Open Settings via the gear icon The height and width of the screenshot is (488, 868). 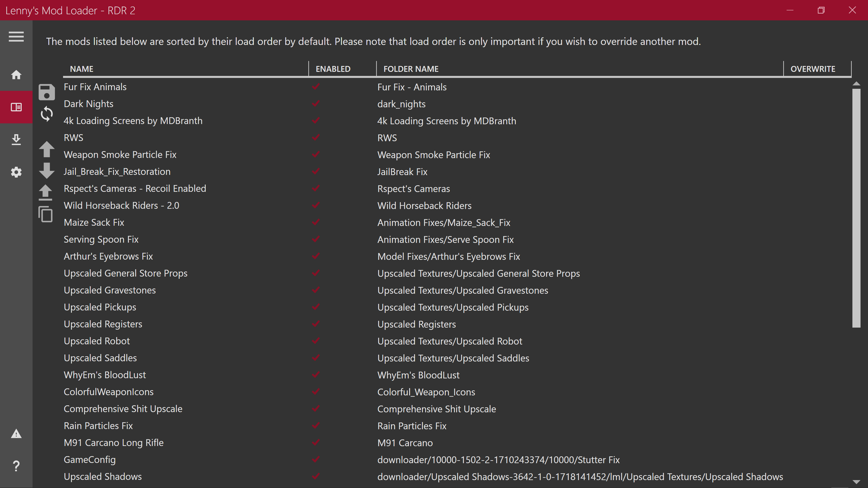point(16,172)
